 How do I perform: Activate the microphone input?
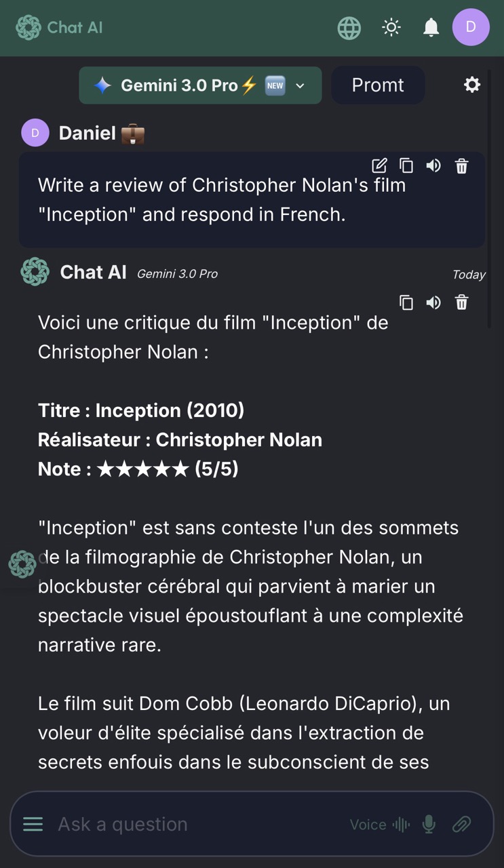(x=429, y=825)
